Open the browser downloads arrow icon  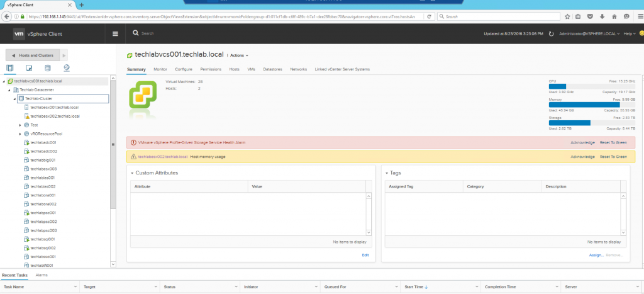[602, 16]
